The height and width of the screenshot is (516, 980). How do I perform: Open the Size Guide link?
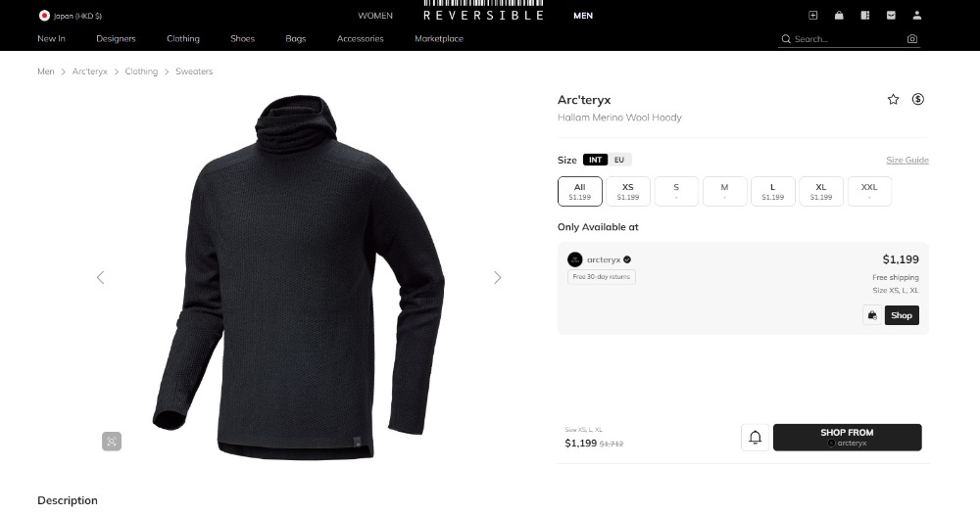point(906,161)
